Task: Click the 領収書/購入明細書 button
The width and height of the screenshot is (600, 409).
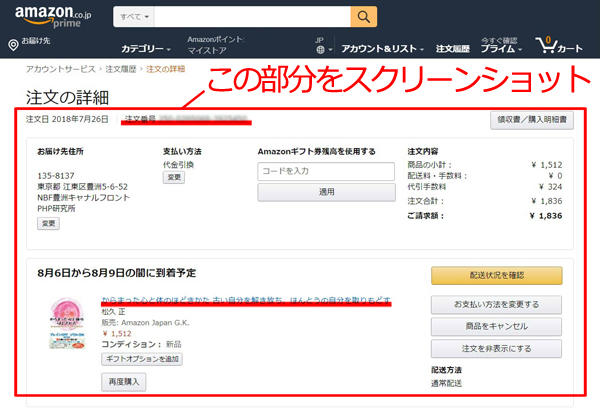Action: (532, 120)
